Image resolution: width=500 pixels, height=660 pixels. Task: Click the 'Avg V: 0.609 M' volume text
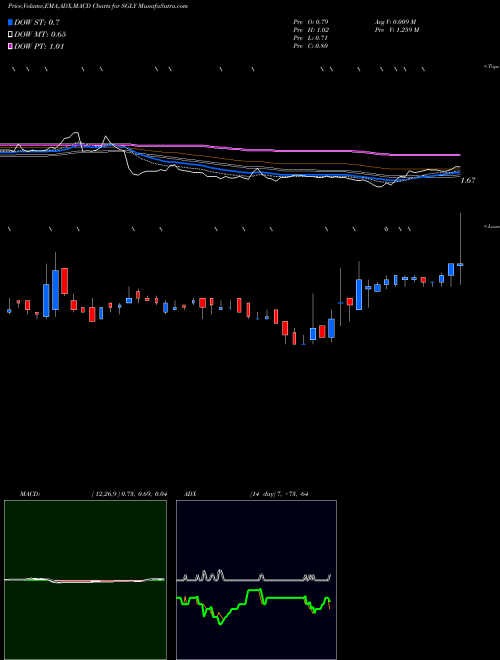click(395, 21)
